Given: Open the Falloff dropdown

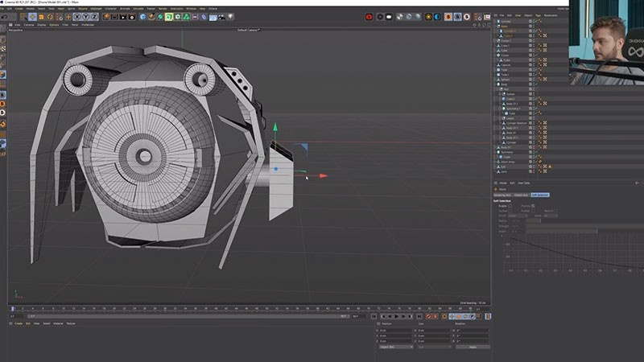Looking at the screenshot, I should click(x=517, y=216).
